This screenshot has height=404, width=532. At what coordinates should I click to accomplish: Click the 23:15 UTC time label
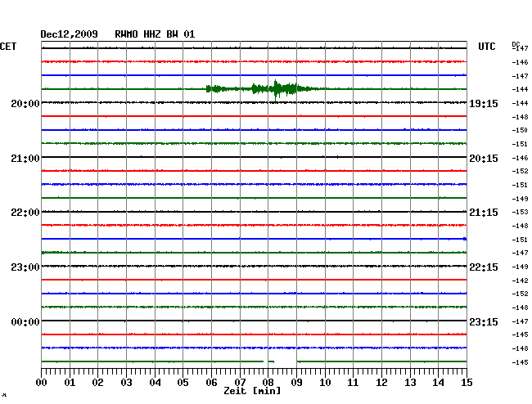484,322
